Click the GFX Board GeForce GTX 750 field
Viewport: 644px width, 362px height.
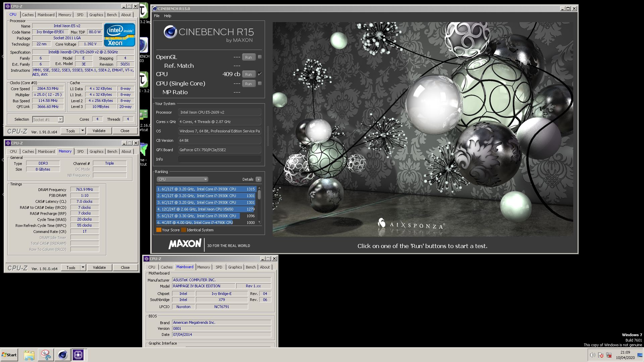219,150
